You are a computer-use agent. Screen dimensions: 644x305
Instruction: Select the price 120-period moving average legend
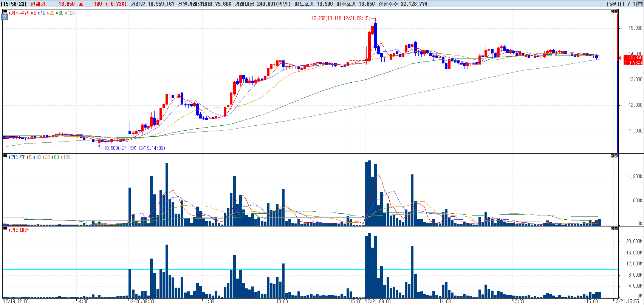coord(70,13)
